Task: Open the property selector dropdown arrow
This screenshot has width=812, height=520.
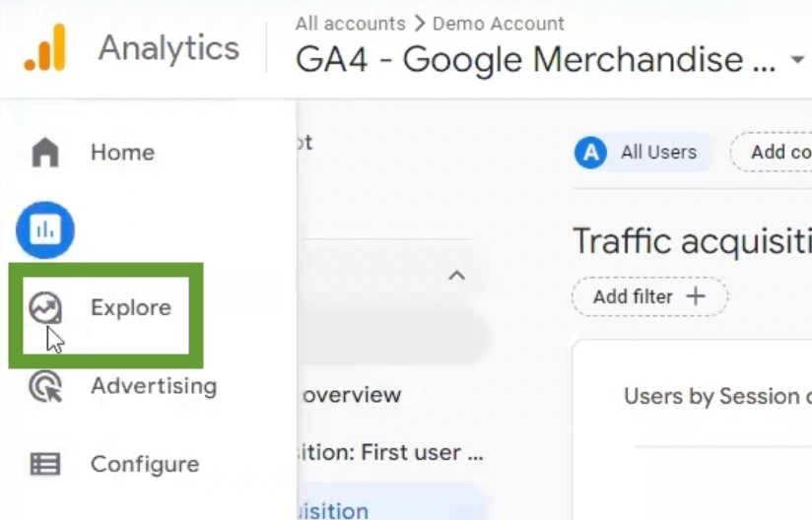Action: (x=797, y=61)
